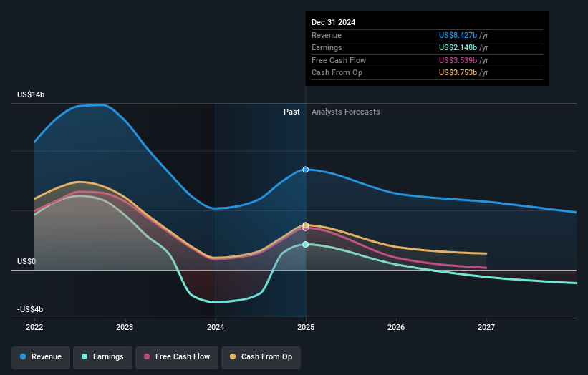Click the blue Revenue data point at 2025
Viewport: 588px width, 375px height.
306,170
